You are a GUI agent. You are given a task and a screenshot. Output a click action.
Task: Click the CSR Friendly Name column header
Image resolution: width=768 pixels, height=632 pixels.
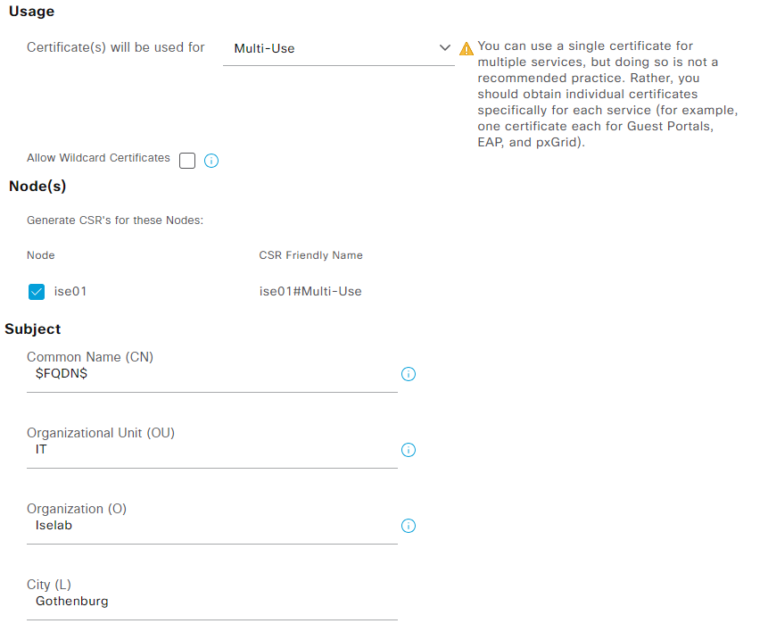[310, 255]
